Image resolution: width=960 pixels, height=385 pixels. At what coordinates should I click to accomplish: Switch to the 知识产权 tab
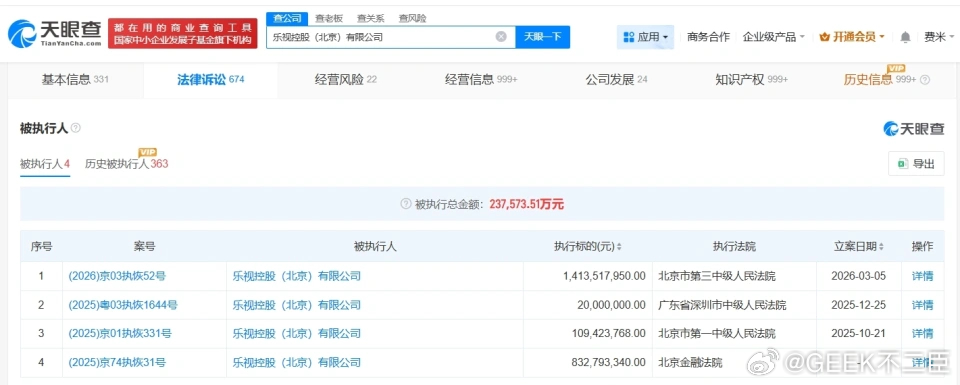pyautogui.click(x=751, y=80)
